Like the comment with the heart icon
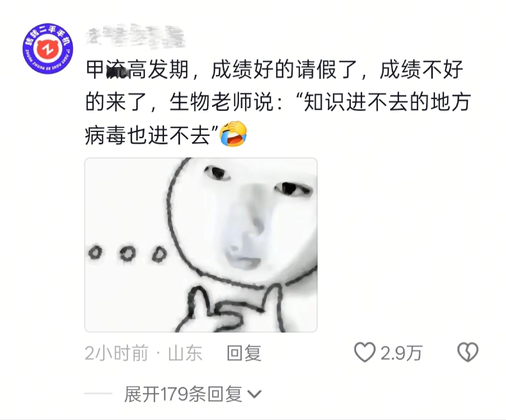 click(364, 352)
